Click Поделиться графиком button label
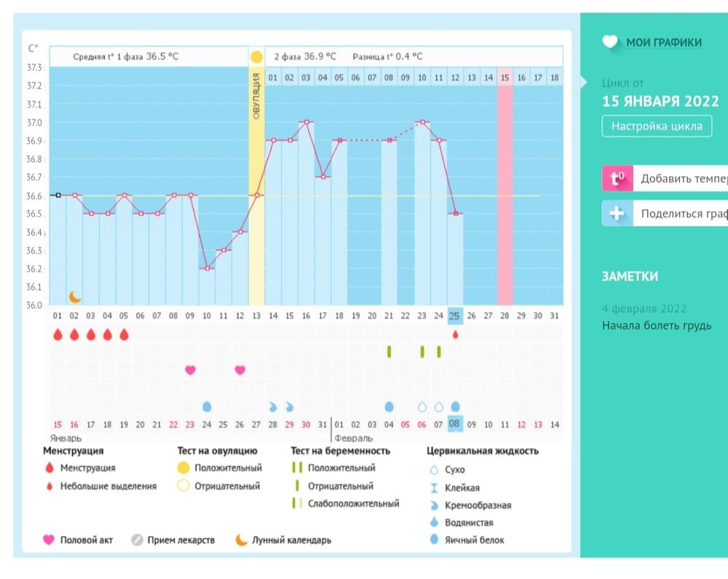728x579 pixels. [x=684, y=214]
